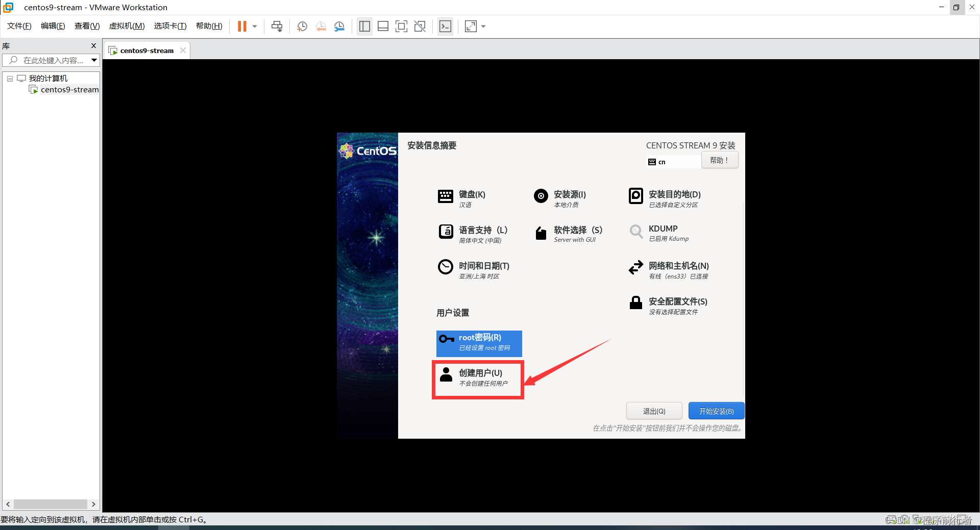Close the library panel
980x530 pixels.
click(x=93, y=45)
